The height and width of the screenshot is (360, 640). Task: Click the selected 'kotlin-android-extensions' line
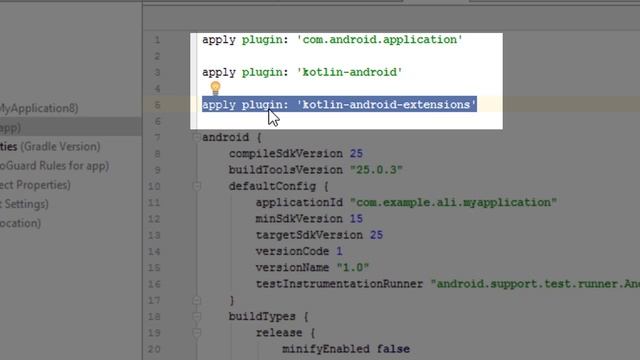[x=339, y=104]
